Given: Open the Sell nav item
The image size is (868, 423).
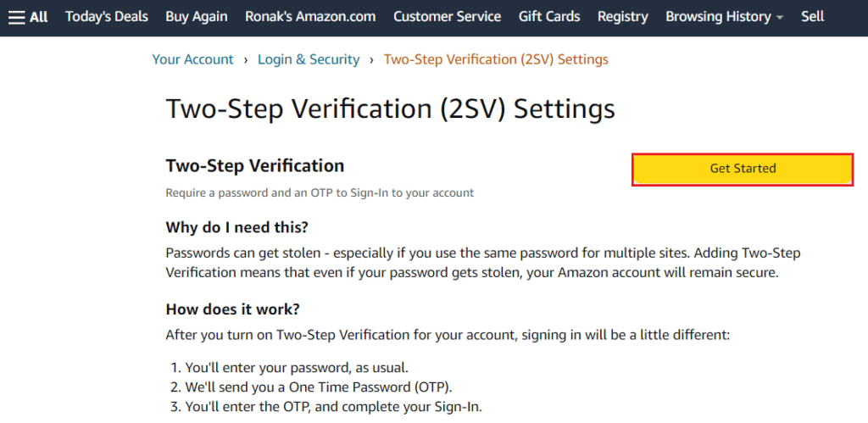Looking at the screenshot, I should click(813, 17).
